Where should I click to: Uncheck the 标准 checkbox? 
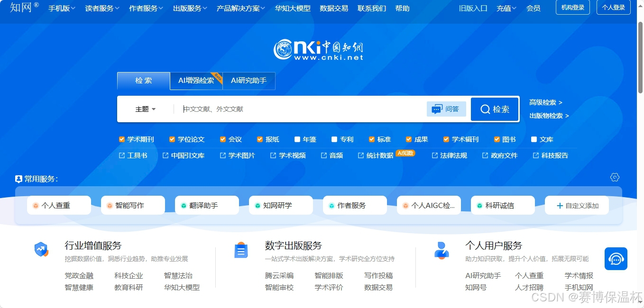click(371, 139)
